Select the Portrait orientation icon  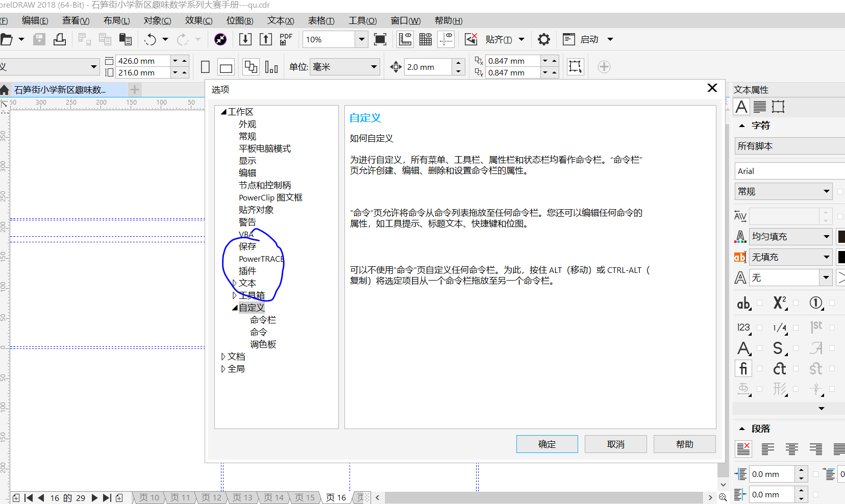pyautogui.click(x=205, y=67)
